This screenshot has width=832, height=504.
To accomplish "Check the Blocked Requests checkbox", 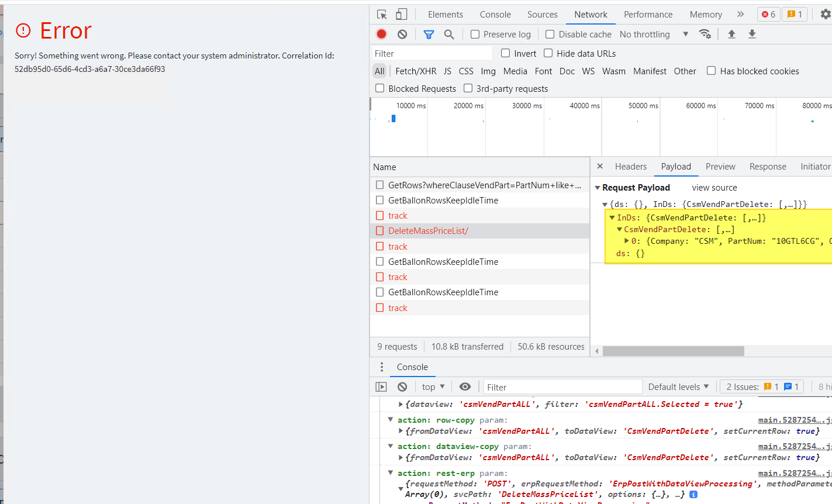I will click(380, 88).
